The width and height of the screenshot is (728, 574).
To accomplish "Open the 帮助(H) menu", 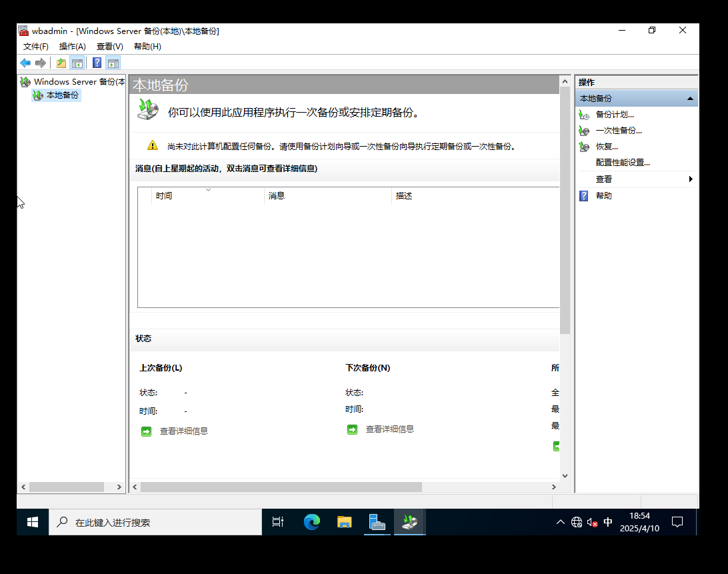I will (147, 47).
